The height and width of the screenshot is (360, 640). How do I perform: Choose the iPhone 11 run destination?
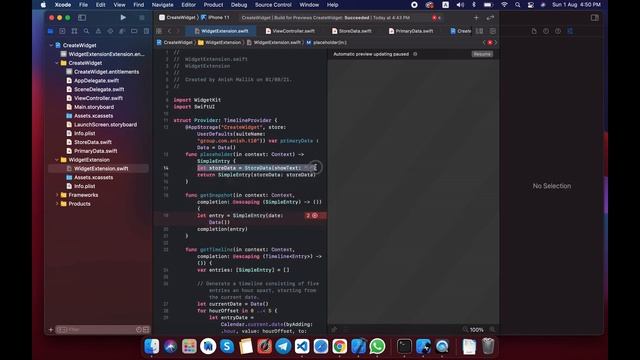coord(215,18)
